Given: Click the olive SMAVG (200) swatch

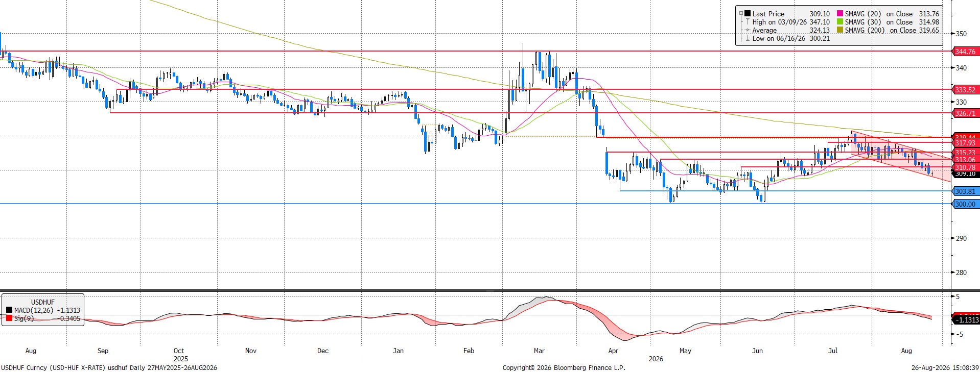Looking at the screenshot, I should (840, 30).
